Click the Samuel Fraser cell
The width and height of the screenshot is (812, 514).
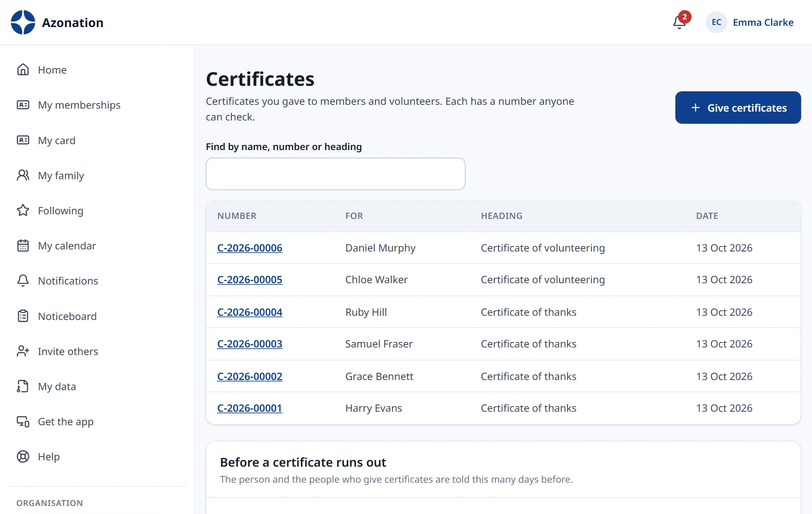point(379,344)
